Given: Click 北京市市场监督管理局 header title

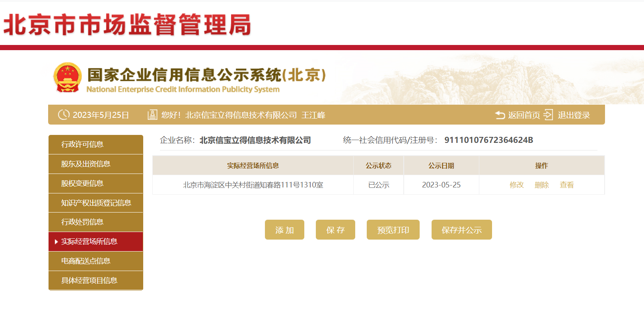Looking at the screenshot, I should click(127, 25).
